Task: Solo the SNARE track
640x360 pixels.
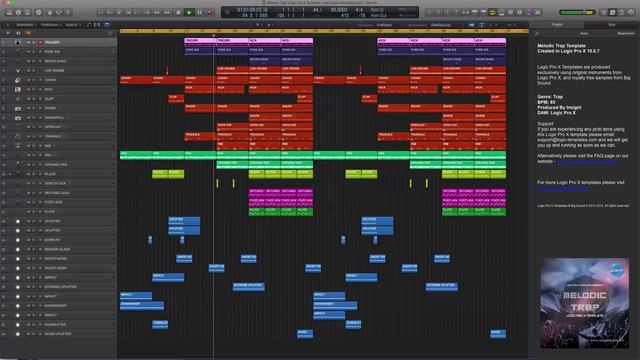Action: pyautogui.click(x=33, y=108)
